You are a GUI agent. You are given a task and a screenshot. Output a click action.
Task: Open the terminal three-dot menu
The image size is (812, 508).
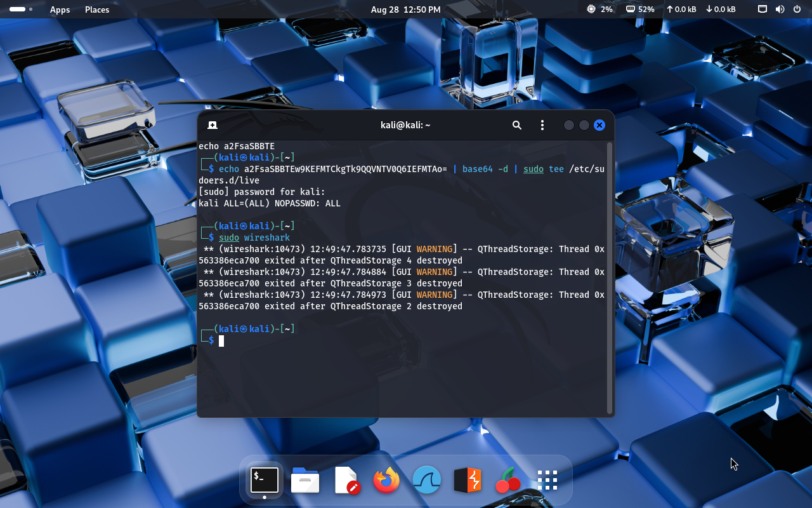coord(542,125)
